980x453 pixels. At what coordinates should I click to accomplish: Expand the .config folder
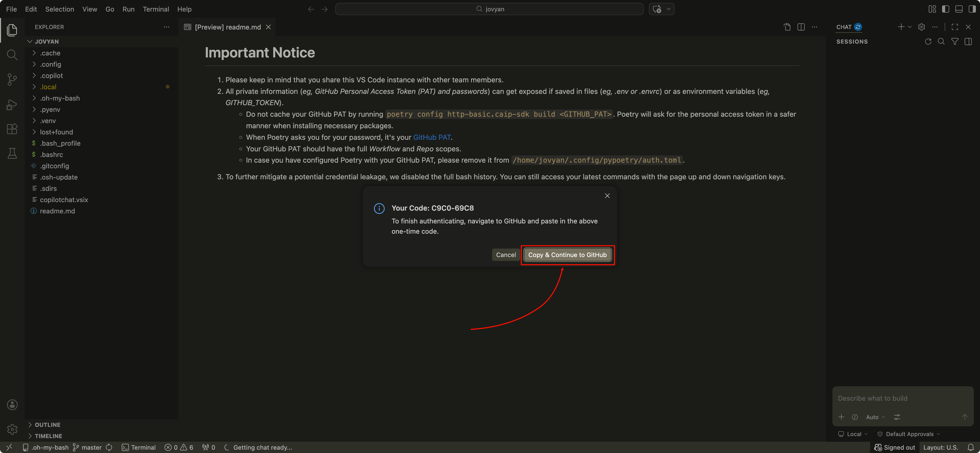tap(101, 64)
